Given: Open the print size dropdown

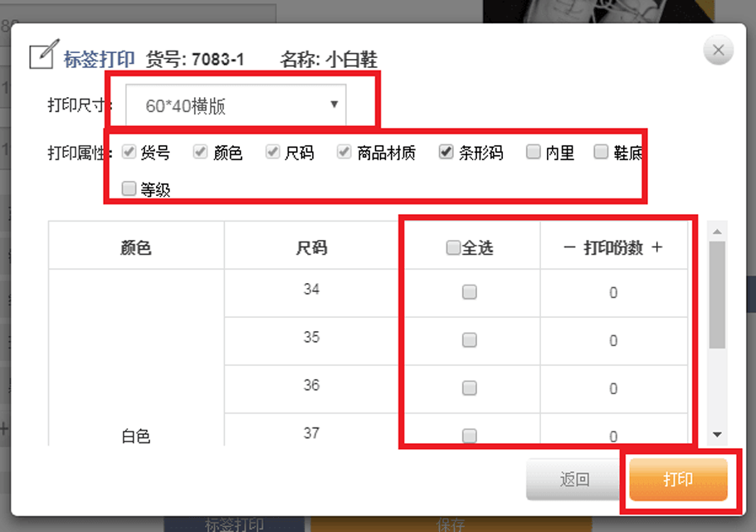Looking at the screenshot, I should point(237,105).
